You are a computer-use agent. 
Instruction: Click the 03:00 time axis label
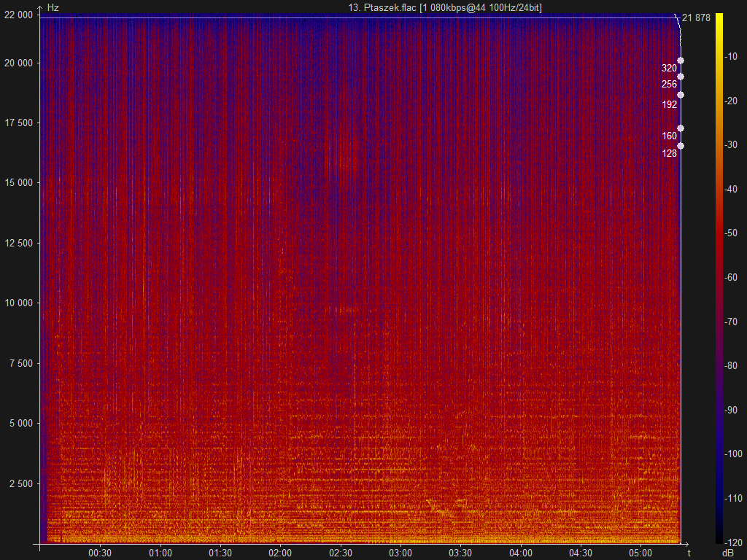click(400, 553)
